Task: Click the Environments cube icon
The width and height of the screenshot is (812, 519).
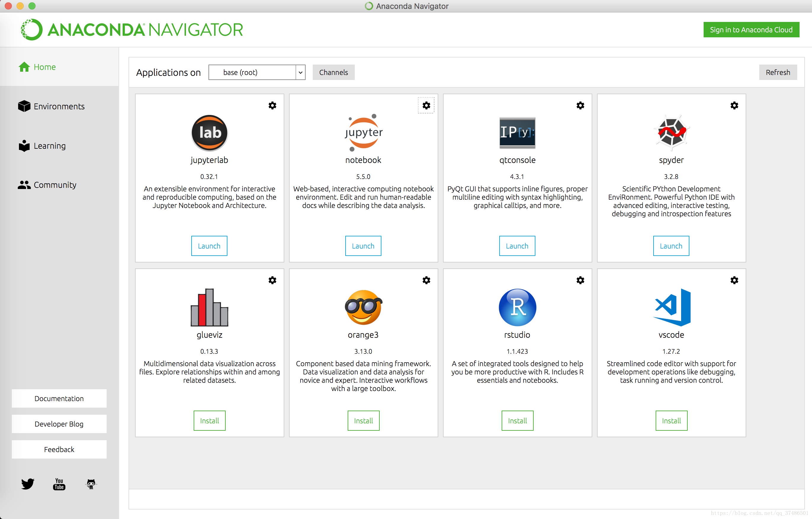Action: 24,106
